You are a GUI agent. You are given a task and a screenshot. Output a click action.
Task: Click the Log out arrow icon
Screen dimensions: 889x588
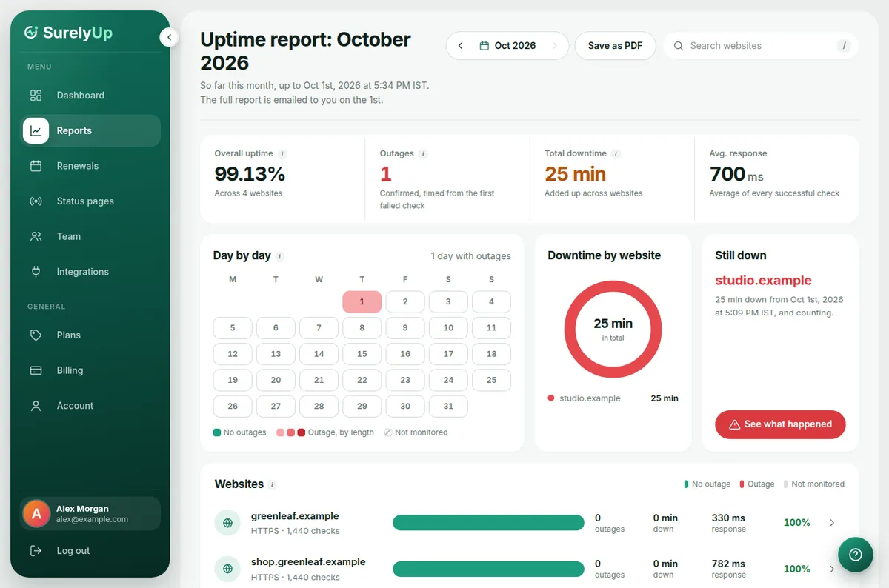[36, 551]
